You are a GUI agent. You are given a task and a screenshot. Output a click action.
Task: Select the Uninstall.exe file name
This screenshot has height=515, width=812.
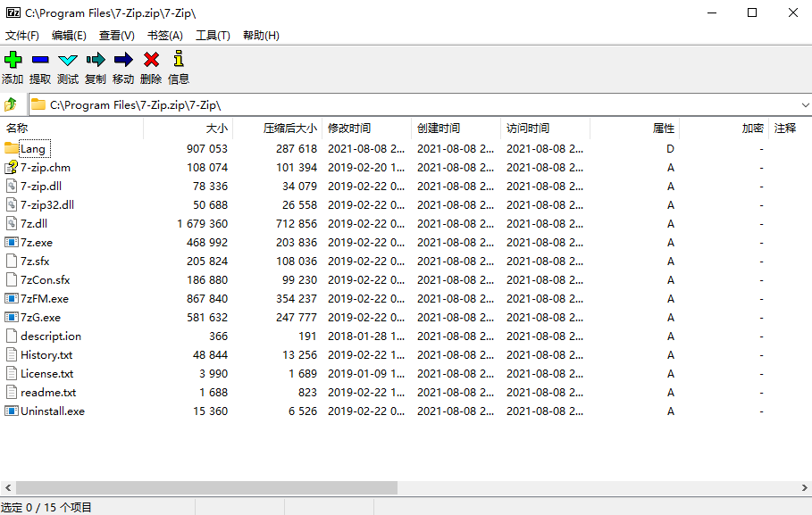coord(53,411)
